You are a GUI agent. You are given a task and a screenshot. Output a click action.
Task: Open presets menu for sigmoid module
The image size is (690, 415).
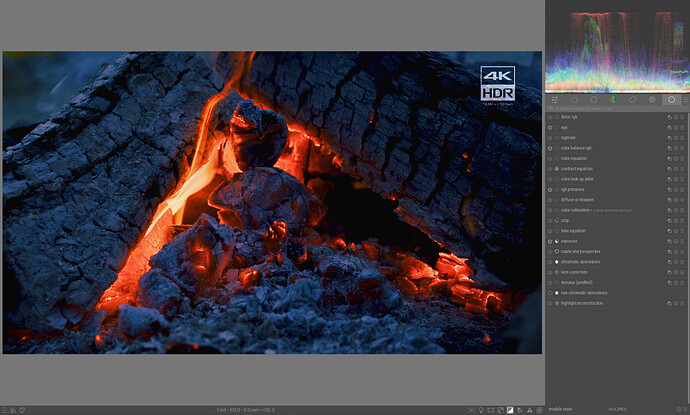pos(682,138)
